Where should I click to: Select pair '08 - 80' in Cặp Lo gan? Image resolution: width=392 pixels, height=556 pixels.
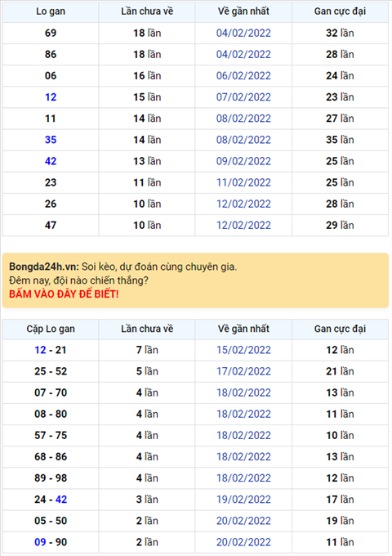[51, 414]
